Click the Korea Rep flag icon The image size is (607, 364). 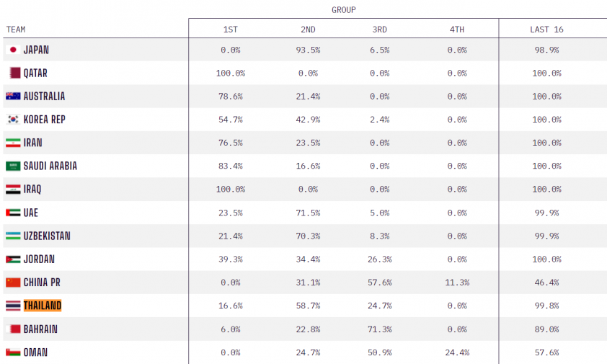coord(13,119)
